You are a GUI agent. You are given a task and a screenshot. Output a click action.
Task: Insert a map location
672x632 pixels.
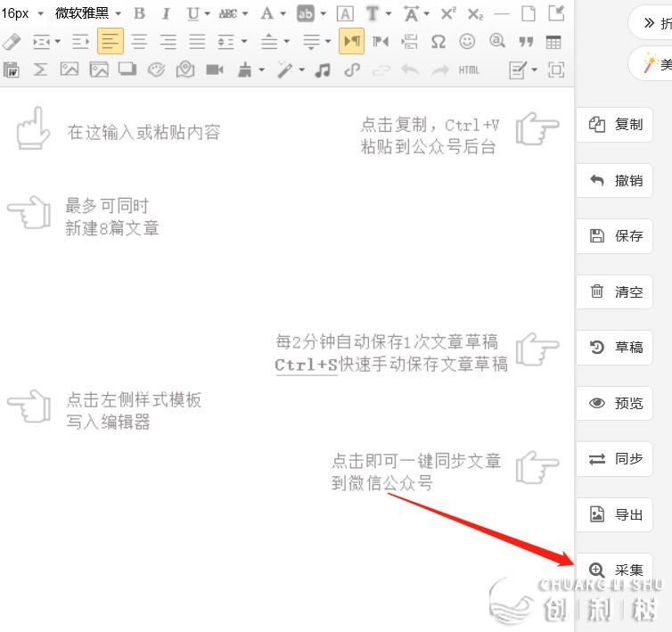click(x=185, y=70)
